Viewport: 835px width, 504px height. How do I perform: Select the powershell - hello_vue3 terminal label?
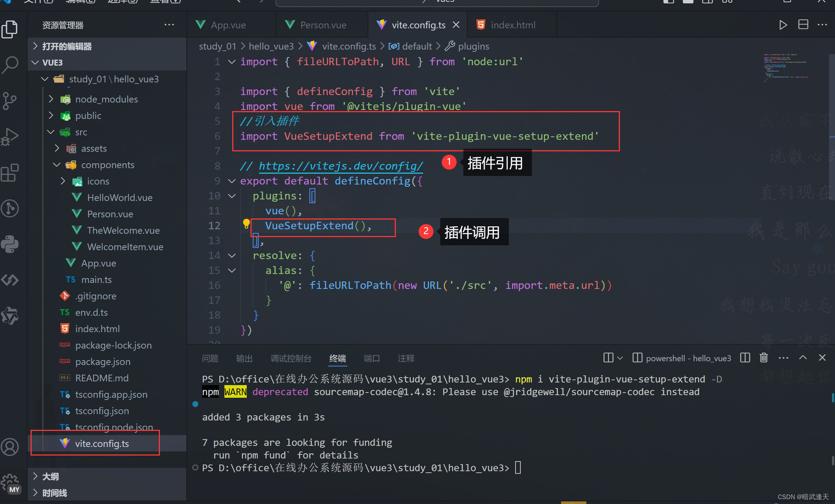tap(682, 358)
